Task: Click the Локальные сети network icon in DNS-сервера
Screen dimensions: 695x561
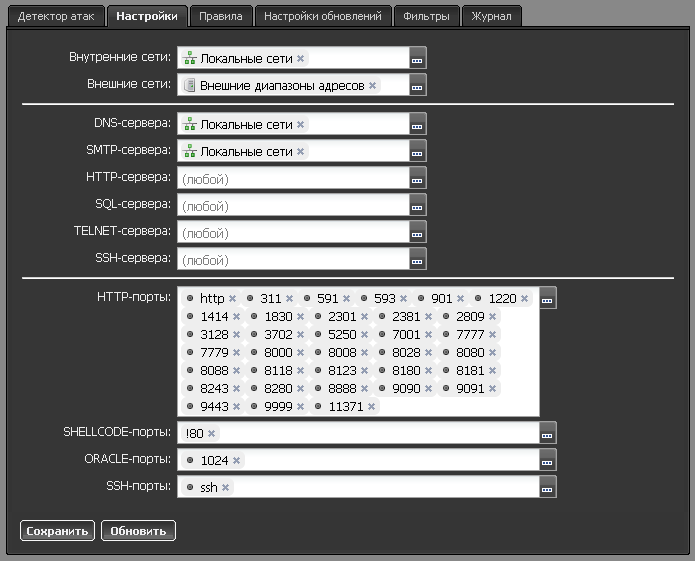Action: coord(190,125)
